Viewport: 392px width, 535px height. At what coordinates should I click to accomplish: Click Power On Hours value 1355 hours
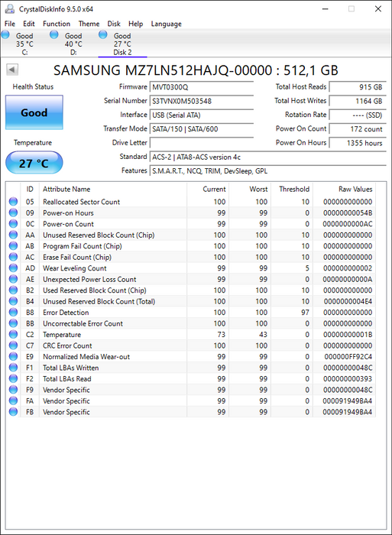coord(358,143)
